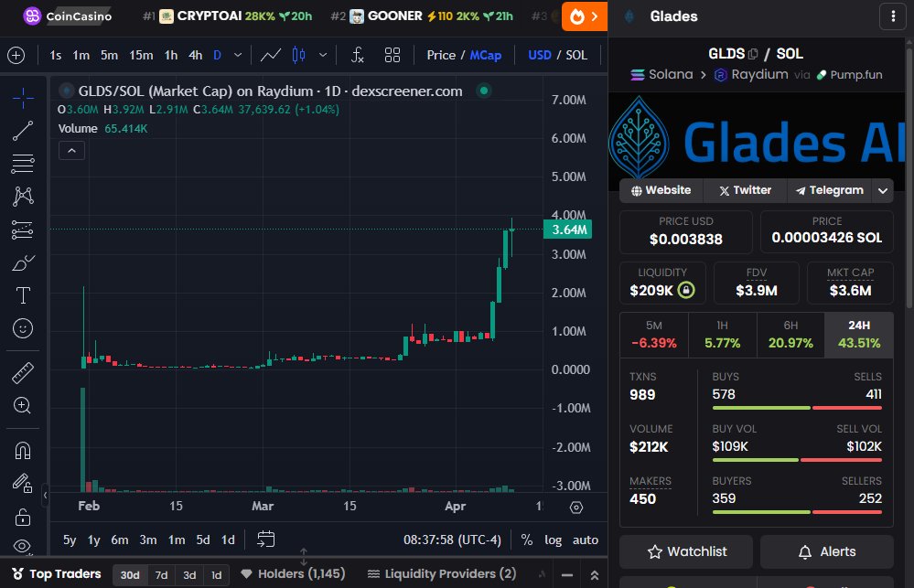The image size is (914, 588).
Task: Select the daily D interval
Action: [218, 56]
